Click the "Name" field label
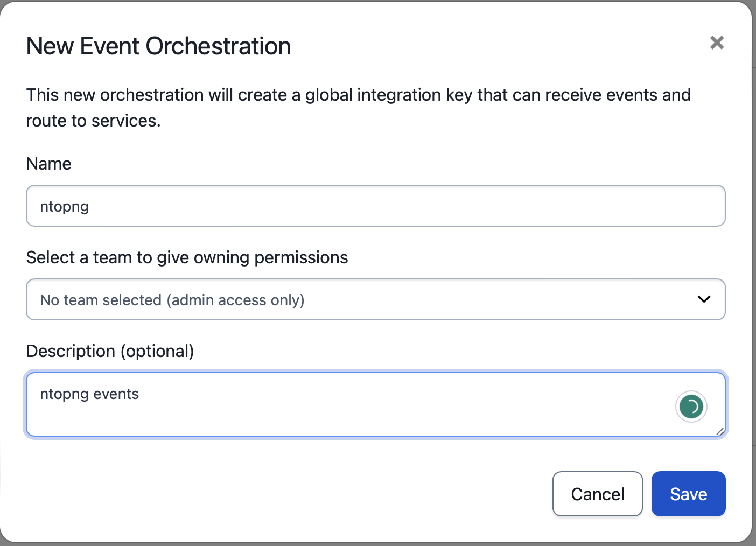Screen dimensions: 756x546 49,164
